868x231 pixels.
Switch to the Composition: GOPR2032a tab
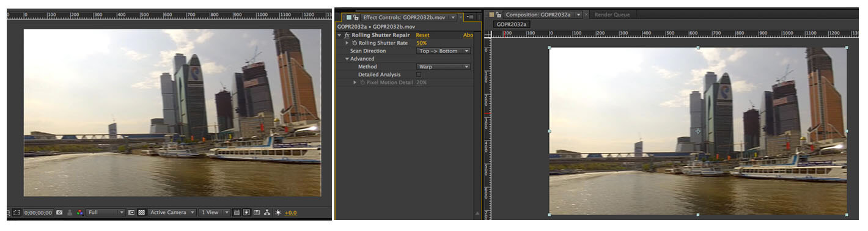pyautogui.click(x=538, y=15)
